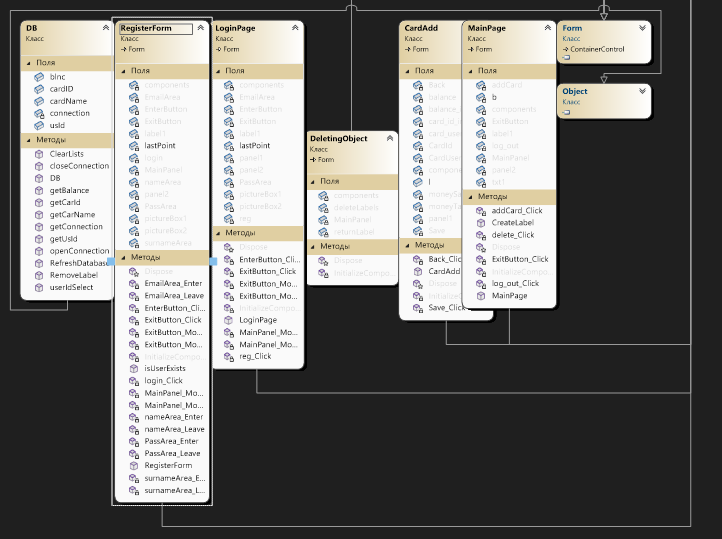
Task: Select lastPoint field icon in RegisterForm
Action: pos(134,146)
